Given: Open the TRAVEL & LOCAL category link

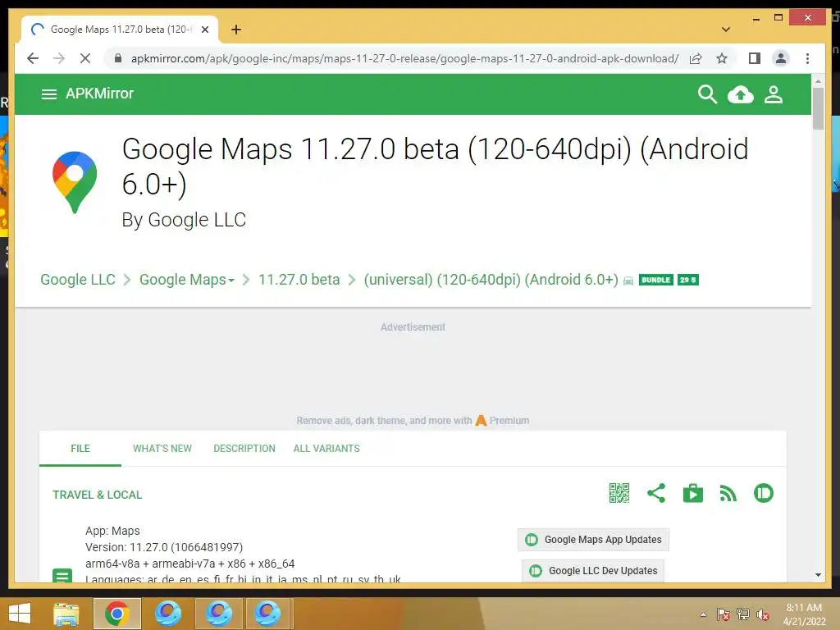Looking at the screenshot, I should click(x=97, y=495).
